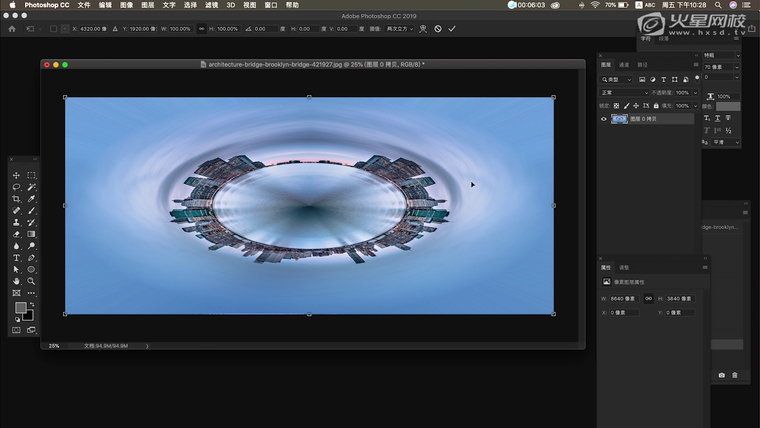Choose the Crop tool
Image resolution: width=760 pixels, height=428 pixels.
[17, 199]
